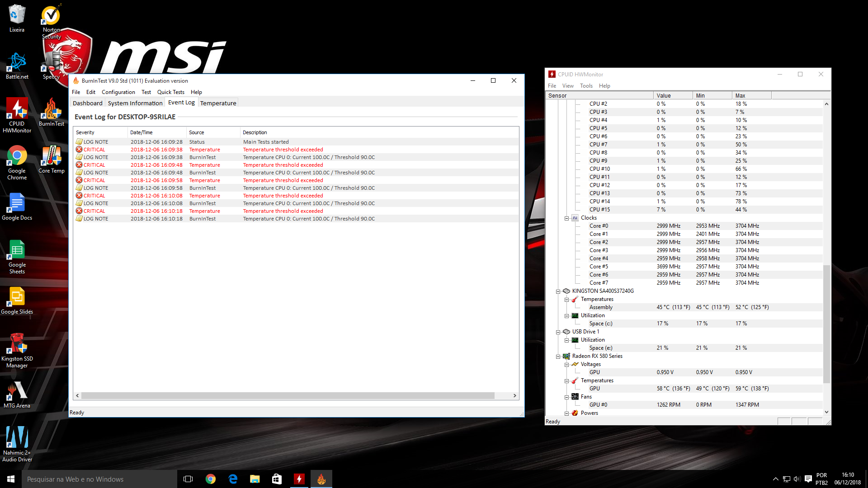Collapse the Radeon Voltages node
The image size is (868, 488).
click(x=566, y=365)
